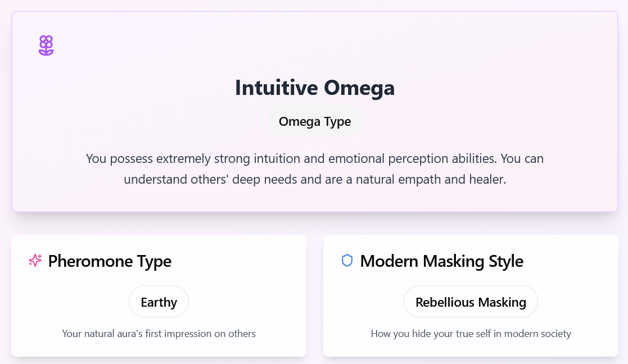This screenshot has height=364, width=628.
Task: Click the description line starting 'You possess extremely strong'
Action: [x=314, y=158]
